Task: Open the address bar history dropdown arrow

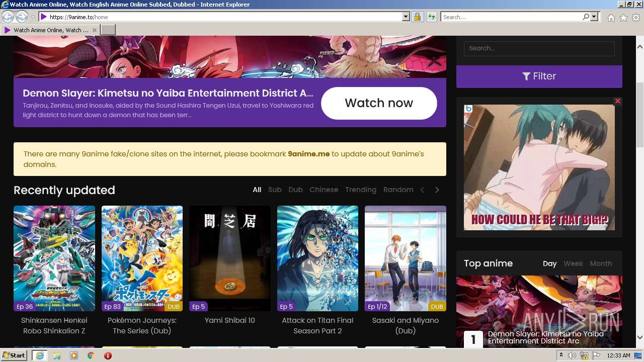Action: click(x=406, y=17)
